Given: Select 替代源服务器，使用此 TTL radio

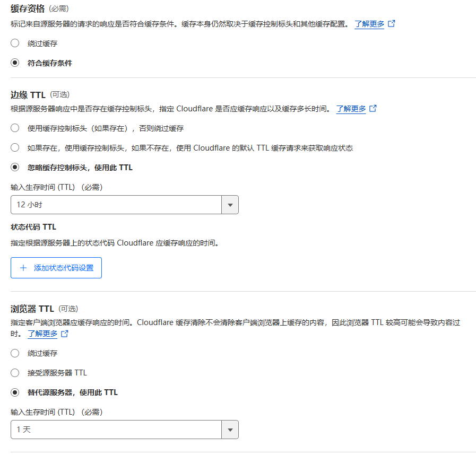Looking at the screenshot, I should coord(15,392).
